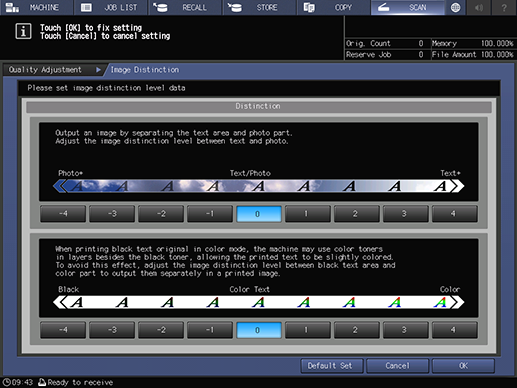Select 0 for text/photo distinction
The height and width of the screenshot is (388, 517).
259,214
